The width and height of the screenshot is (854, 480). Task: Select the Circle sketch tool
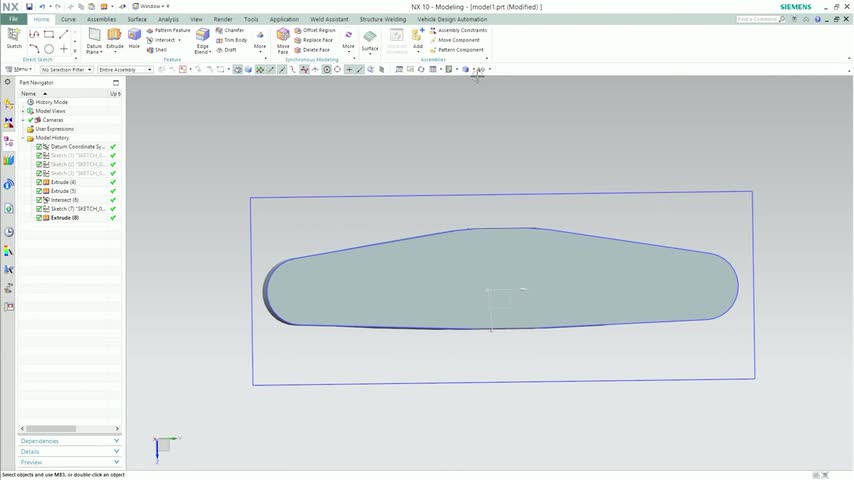(49, 49)
